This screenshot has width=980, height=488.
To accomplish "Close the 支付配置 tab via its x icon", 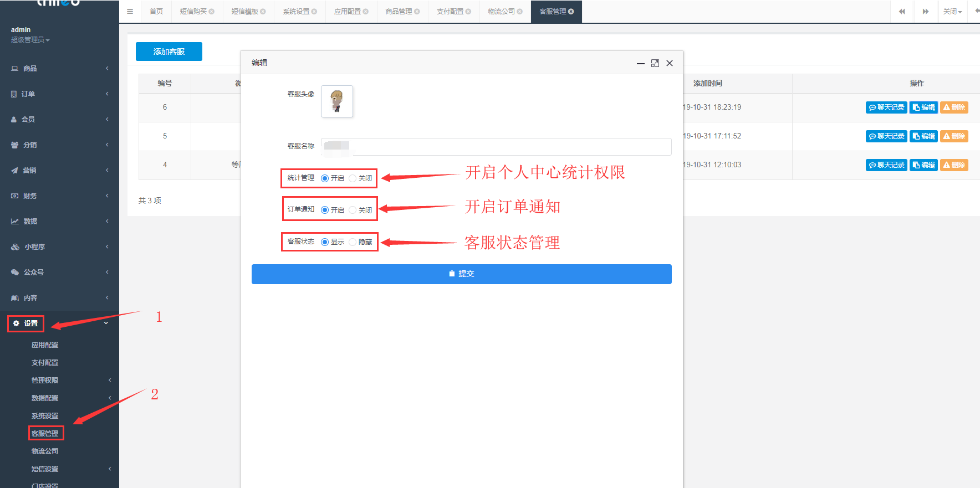I will [468, 11].
